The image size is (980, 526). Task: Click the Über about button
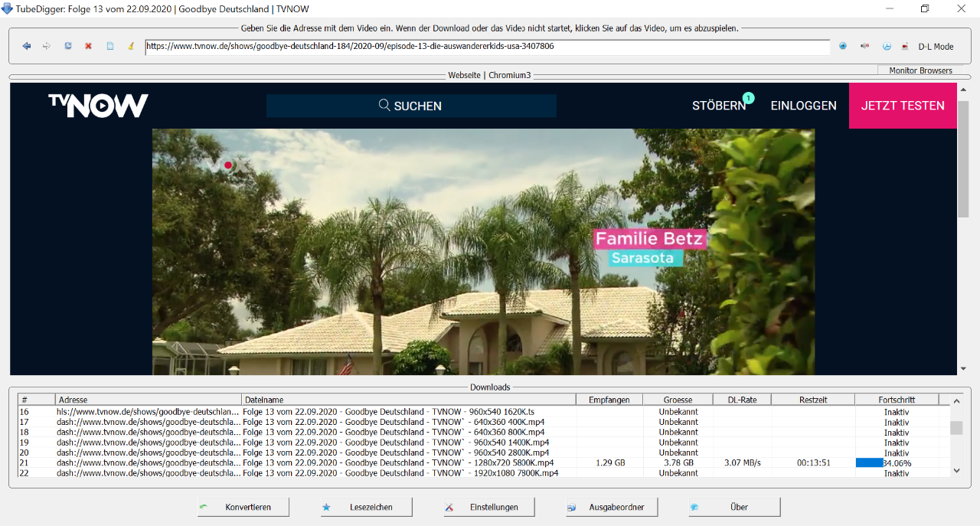[734, 507]
